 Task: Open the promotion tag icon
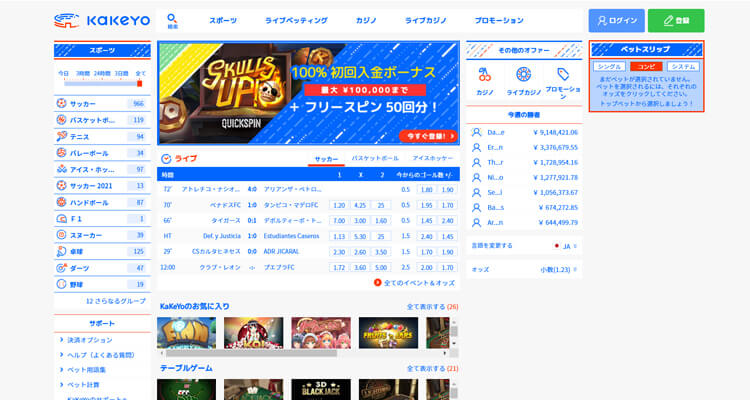coord(563,74)
